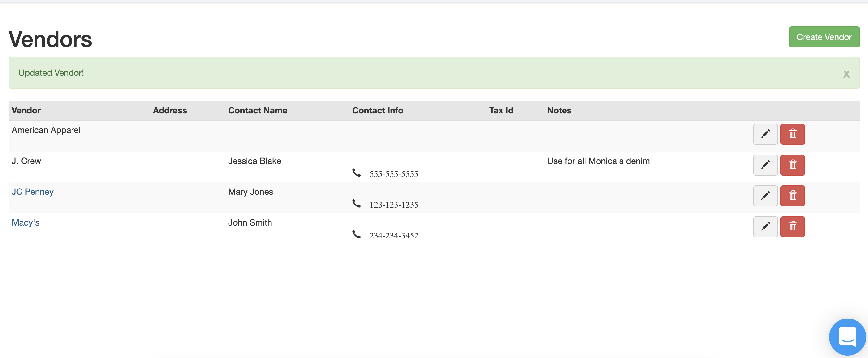
Task: Click phone number 234-234-3452
Action: pos(394,235)
